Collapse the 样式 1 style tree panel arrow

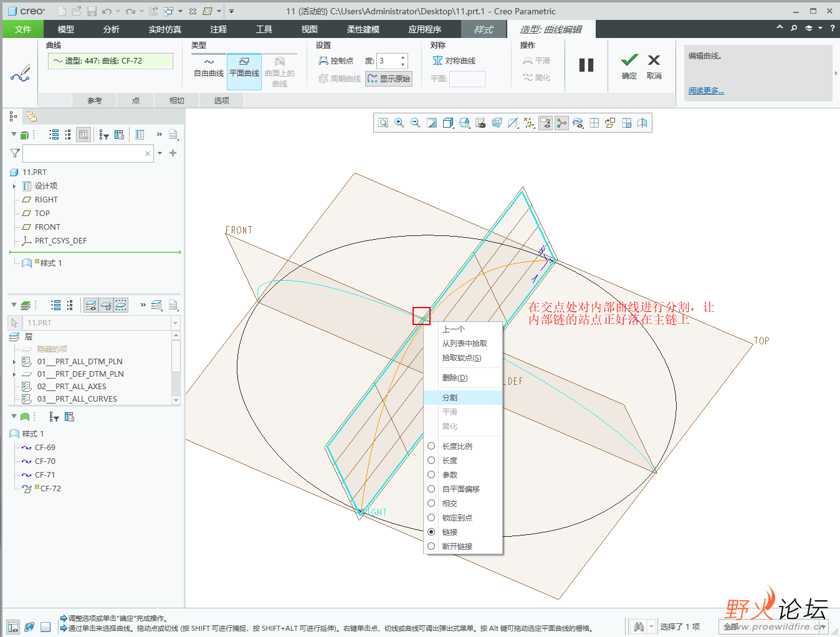point(14,417)
